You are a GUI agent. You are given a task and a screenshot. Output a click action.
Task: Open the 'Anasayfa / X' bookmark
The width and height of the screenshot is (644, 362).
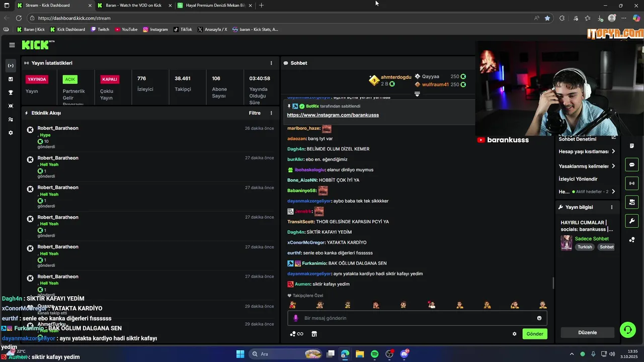pyautogui.click(x=212, y=29)
